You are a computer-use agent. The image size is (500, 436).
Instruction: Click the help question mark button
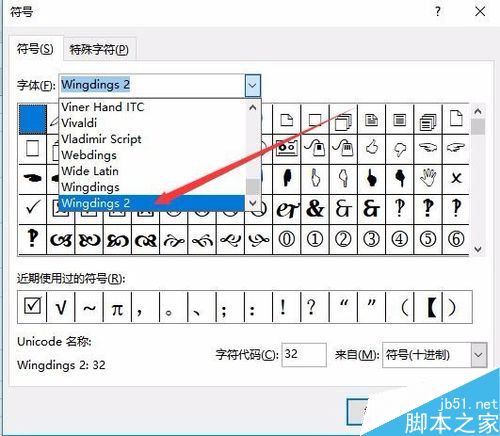pos(437,12)
